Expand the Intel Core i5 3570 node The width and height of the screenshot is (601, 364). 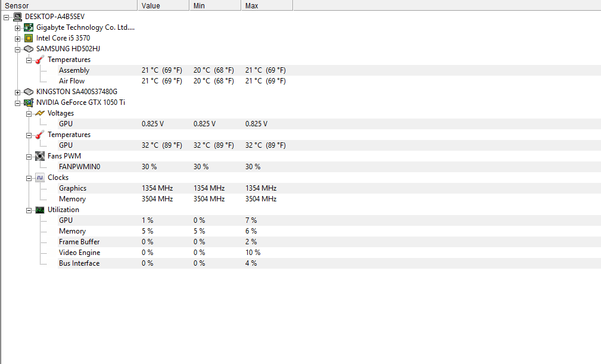18,39
